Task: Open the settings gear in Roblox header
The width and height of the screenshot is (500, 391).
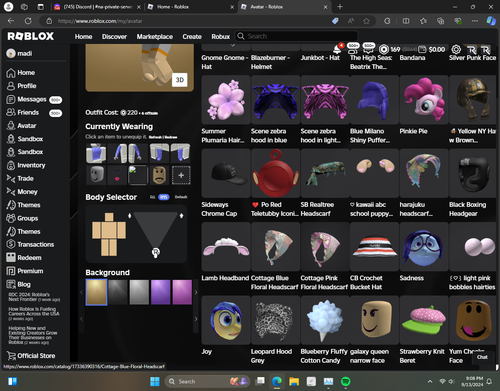Action: coord(456,50)
